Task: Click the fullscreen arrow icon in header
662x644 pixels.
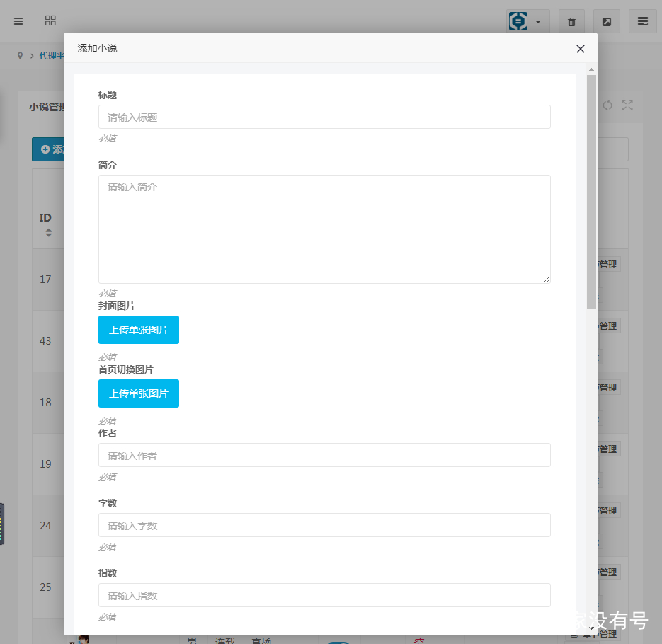Action: (x=607, y=21)
